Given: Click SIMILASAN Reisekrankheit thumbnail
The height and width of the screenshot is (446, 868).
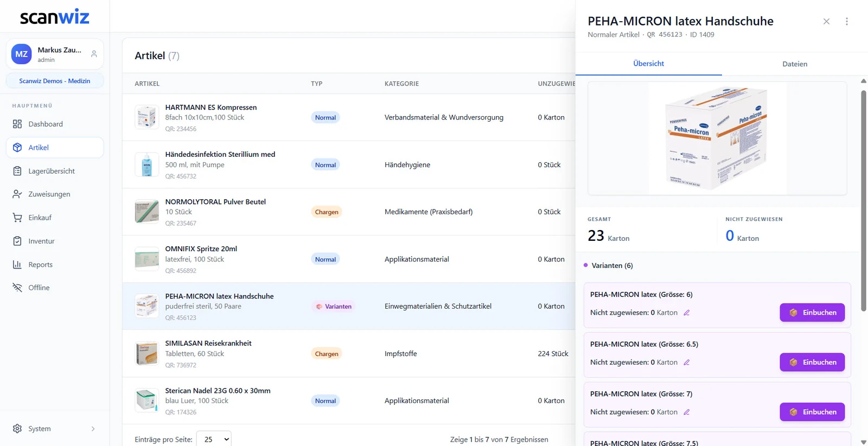Looking at the screenshot, I should [146, 353].
